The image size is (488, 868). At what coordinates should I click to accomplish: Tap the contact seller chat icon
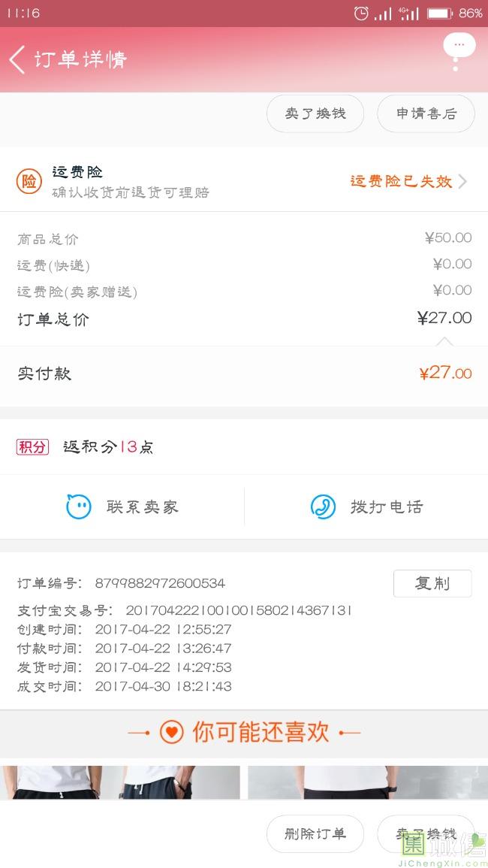pos(79,507)
